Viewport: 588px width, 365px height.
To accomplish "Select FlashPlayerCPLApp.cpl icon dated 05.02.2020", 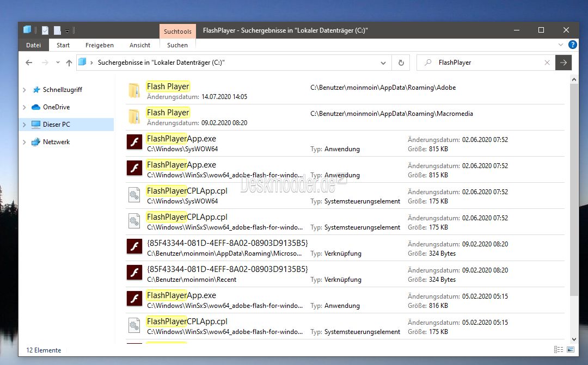I will [134, 325].
